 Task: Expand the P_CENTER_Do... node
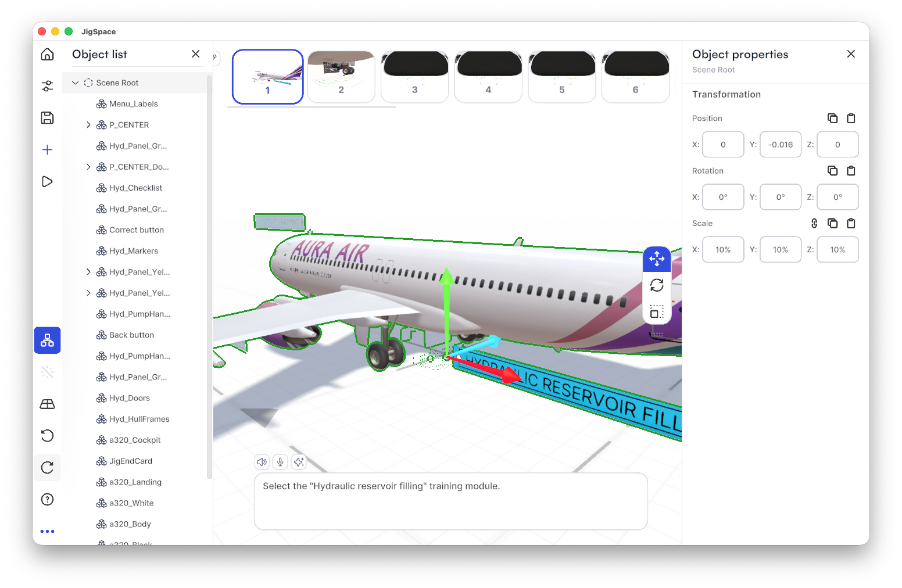click(x=88, y=167)
